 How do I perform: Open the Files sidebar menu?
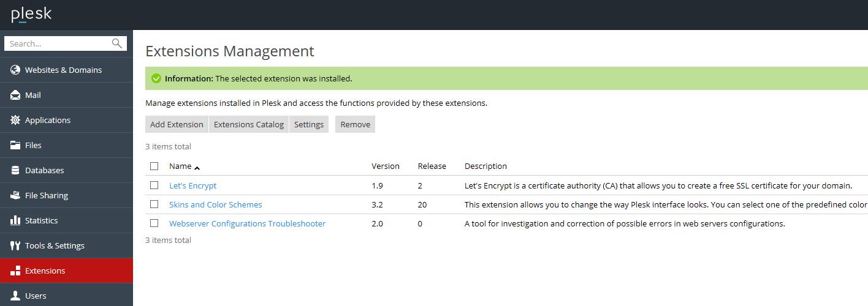[x=33, y=145]
